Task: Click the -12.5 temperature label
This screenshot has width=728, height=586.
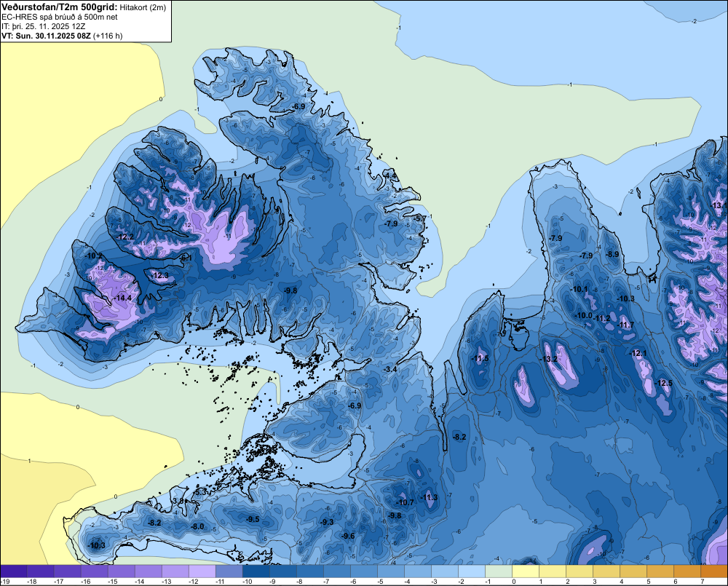Action: (x=663, y=383)
